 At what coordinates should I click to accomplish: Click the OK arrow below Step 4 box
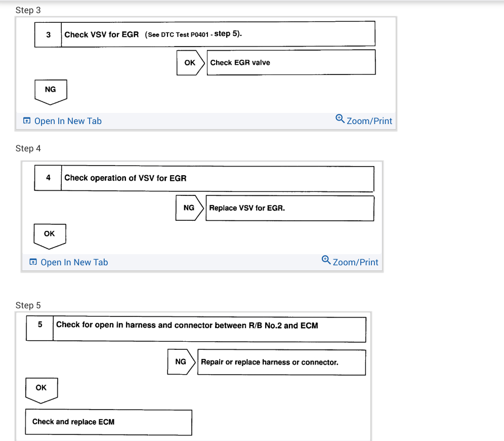coord(50,235)
